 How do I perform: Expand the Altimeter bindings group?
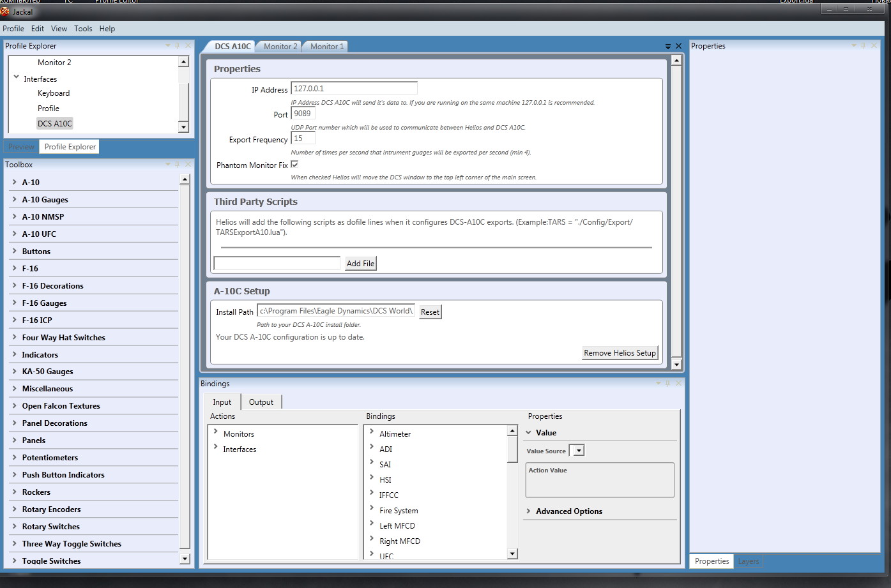[372, 432]
